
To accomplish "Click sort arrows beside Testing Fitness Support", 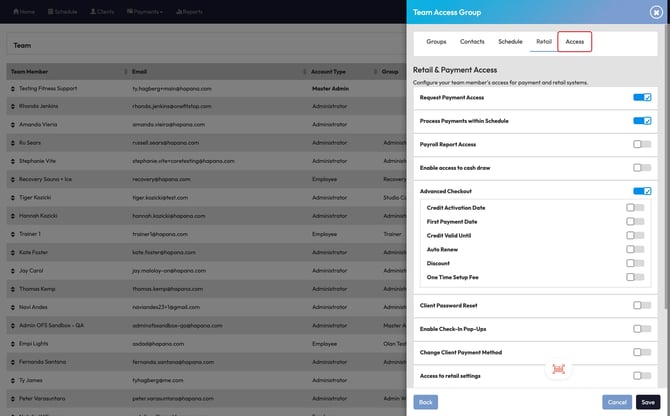I will [x=13, y=89].
